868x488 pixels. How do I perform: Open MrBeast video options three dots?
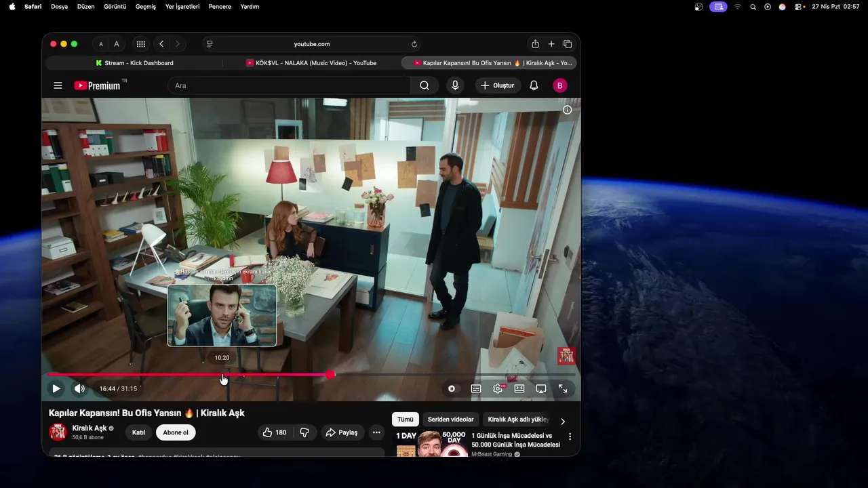coord(570,437)
